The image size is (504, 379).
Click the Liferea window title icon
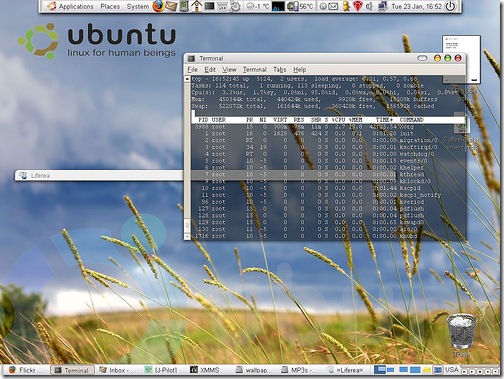[23, 175]
